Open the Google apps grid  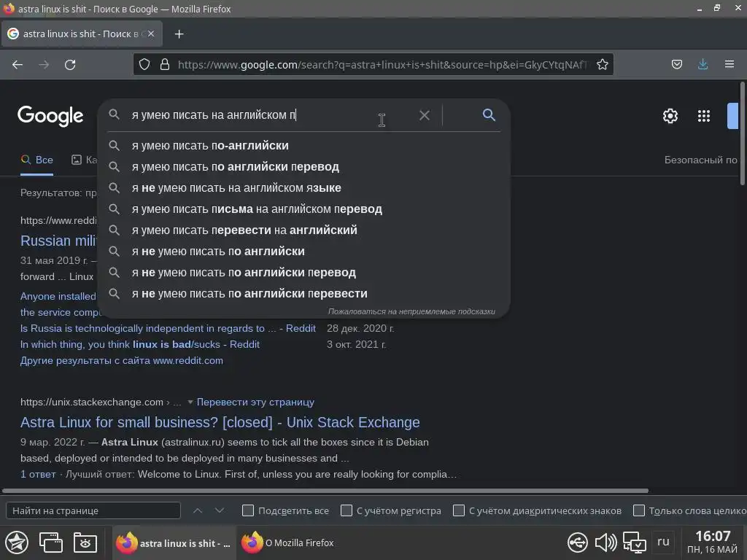[x=704, y=116]
